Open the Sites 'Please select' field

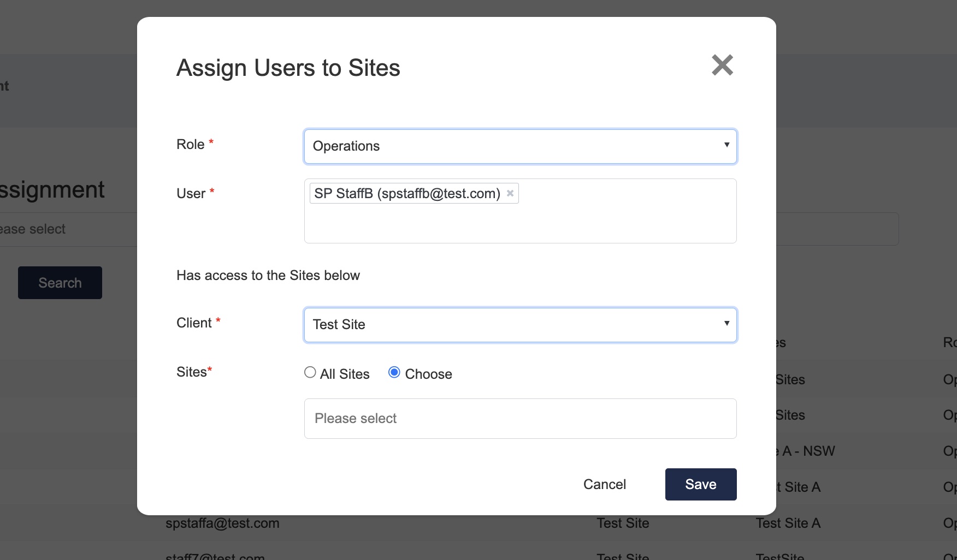click(520, 419)
